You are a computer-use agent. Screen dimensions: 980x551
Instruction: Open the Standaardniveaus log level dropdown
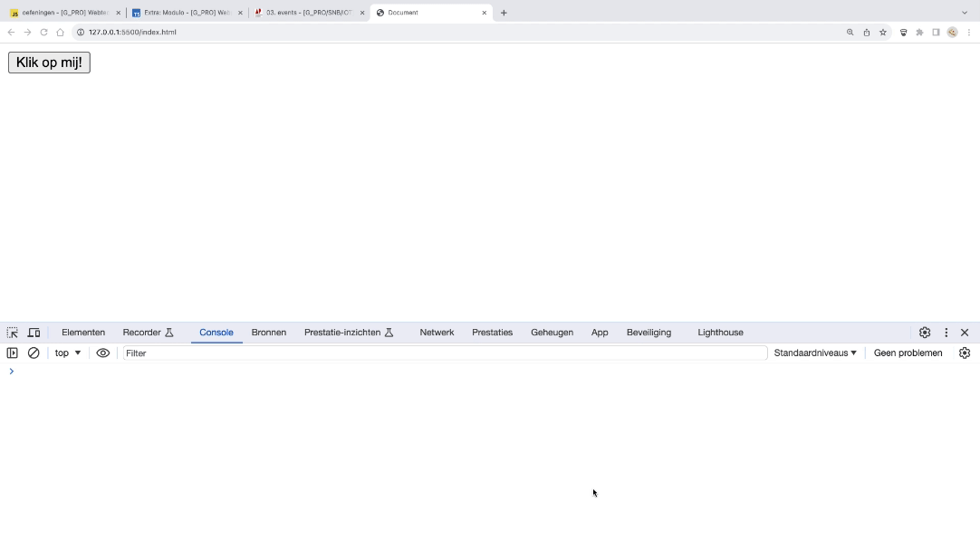click(x=815, y=353)
